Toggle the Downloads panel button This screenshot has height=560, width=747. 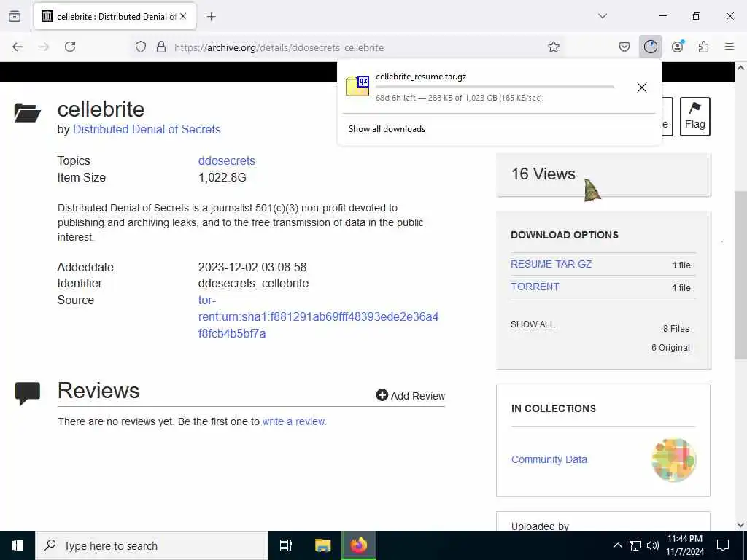(650, 47)
